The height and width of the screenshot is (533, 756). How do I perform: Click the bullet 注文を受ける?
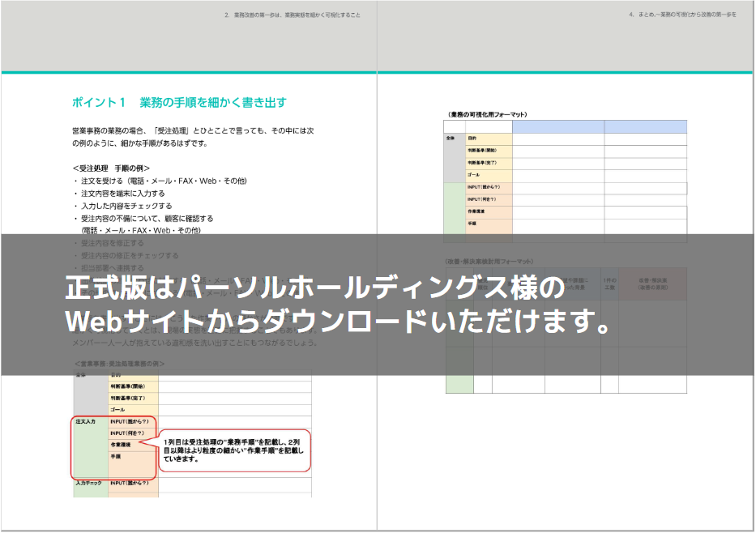162,181
